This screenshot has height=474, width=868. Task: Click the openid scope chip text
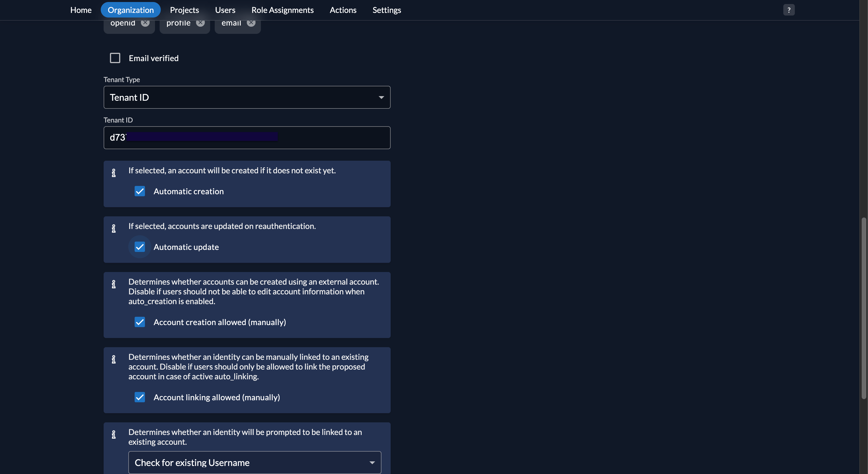(123, 23)
